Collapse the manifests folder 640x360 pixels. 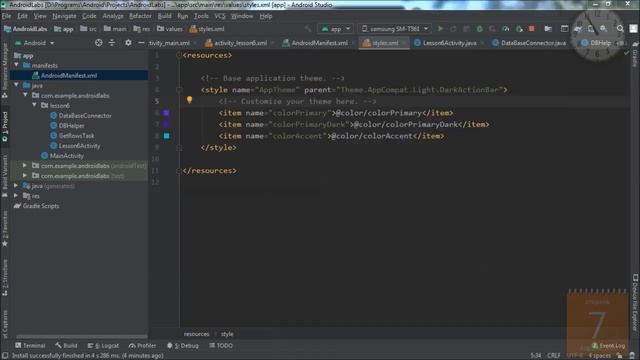coord(16,65)
